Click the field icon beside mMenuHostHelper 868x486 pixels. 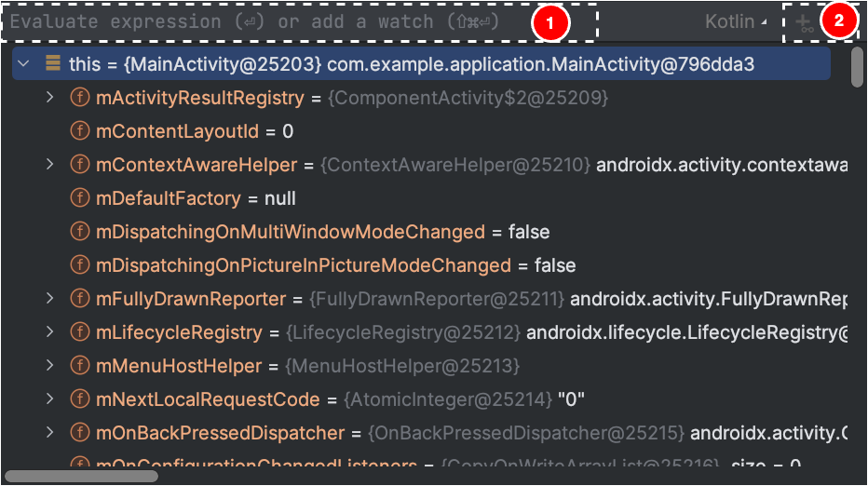tap(80, 366)
